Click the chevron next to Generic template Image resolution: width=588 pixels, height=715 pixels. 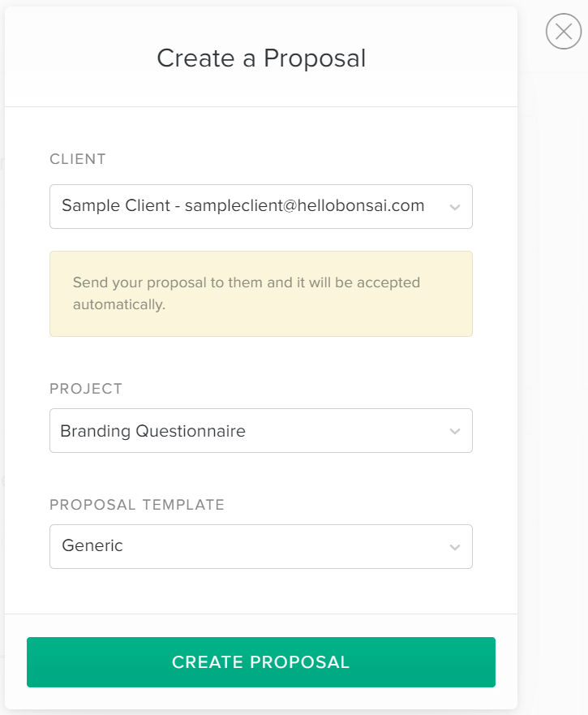(x=455, y=546)
